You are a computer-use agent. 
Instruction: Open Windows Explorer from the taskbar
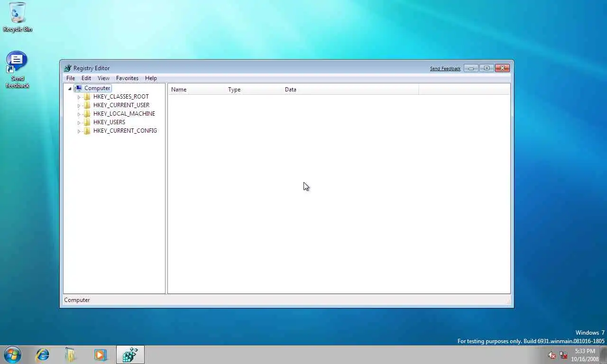click(71, 355)
